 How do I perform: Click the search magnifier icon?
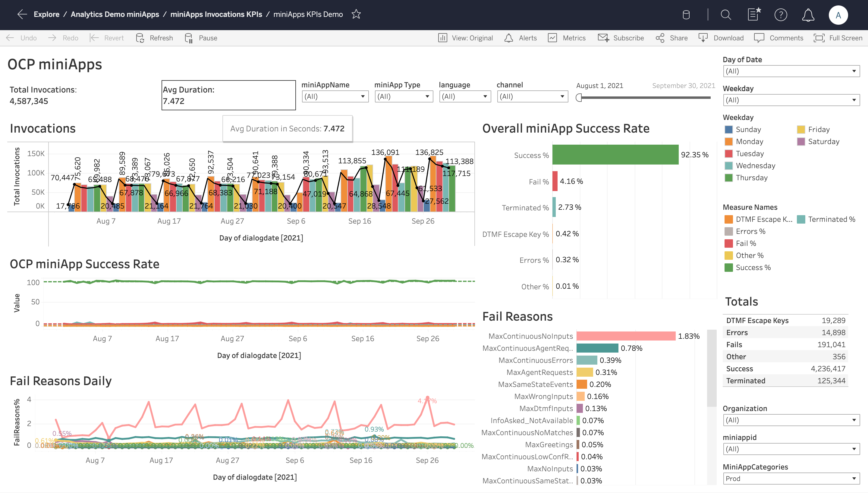pos(725,15)
